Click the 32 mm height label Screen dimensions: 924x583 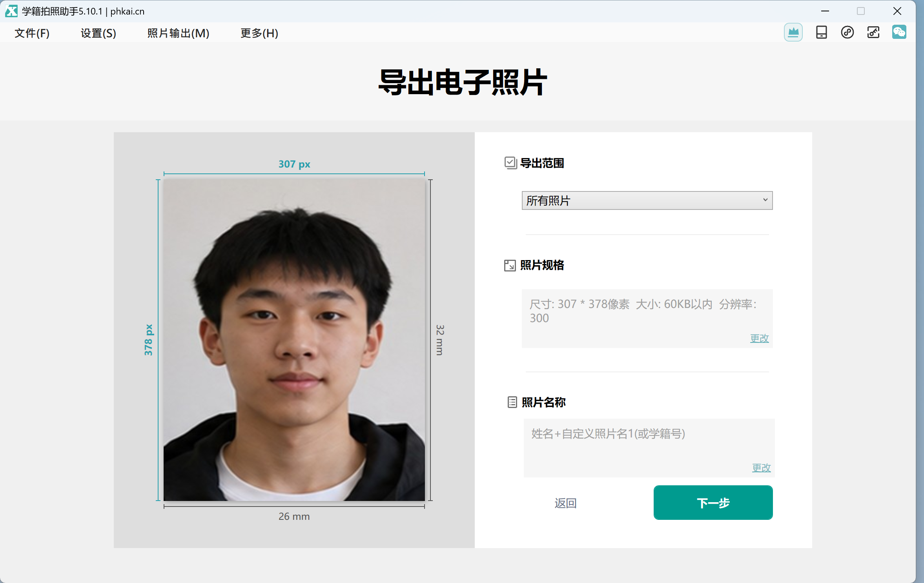440,340
